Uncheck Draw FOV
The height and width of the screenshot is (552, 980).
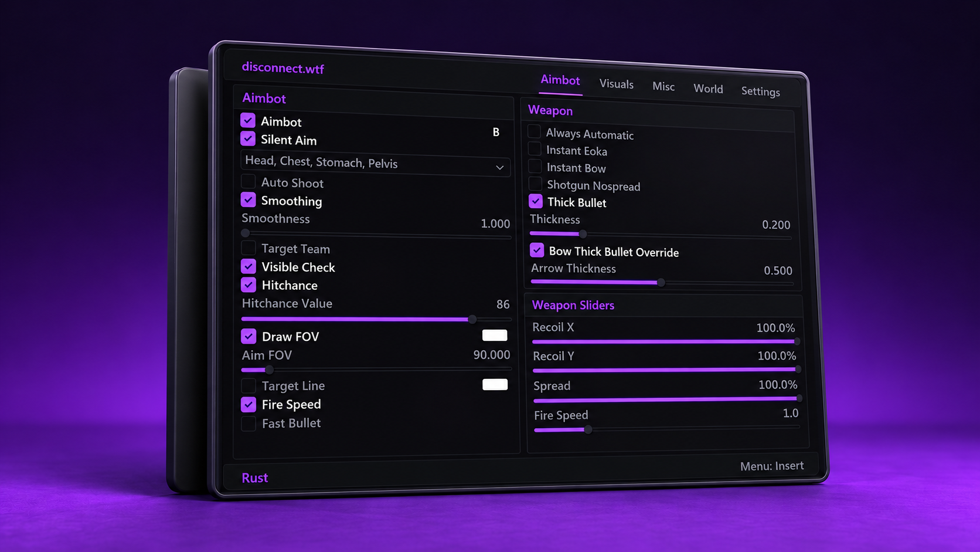249,336
